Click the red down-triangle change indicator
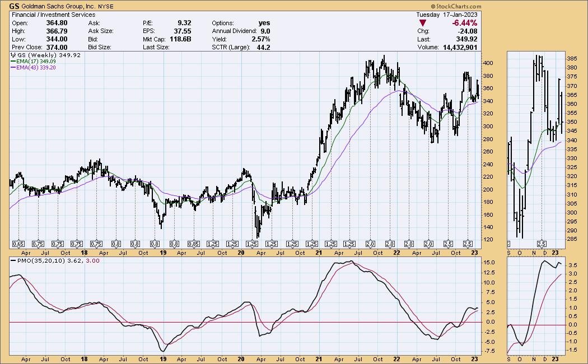This screenshot has height=364, width=588. pyautogui.click(x=423, y=24)
